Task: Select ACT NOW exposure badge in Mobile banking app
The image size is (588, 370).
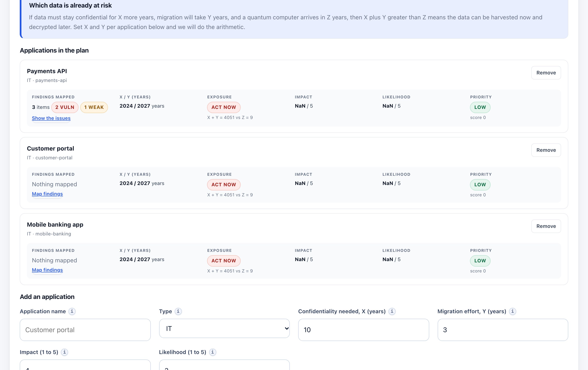Action: point(224,260)
